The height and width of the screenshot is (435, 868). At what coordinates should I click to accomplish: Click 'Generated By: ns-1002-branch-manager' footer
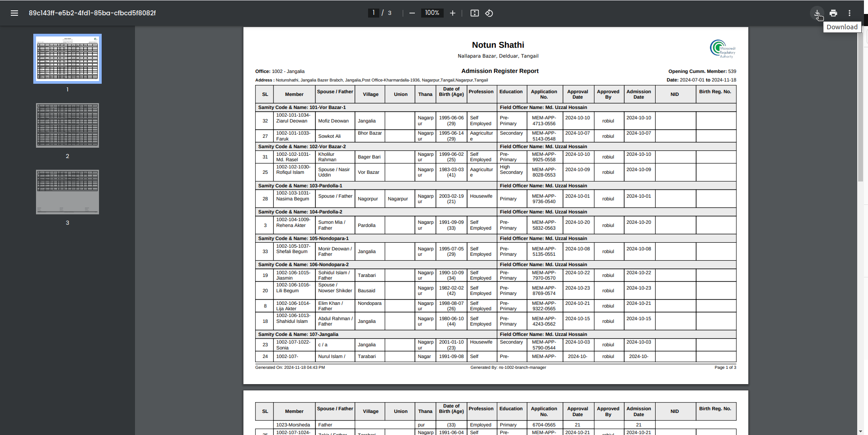508,367
